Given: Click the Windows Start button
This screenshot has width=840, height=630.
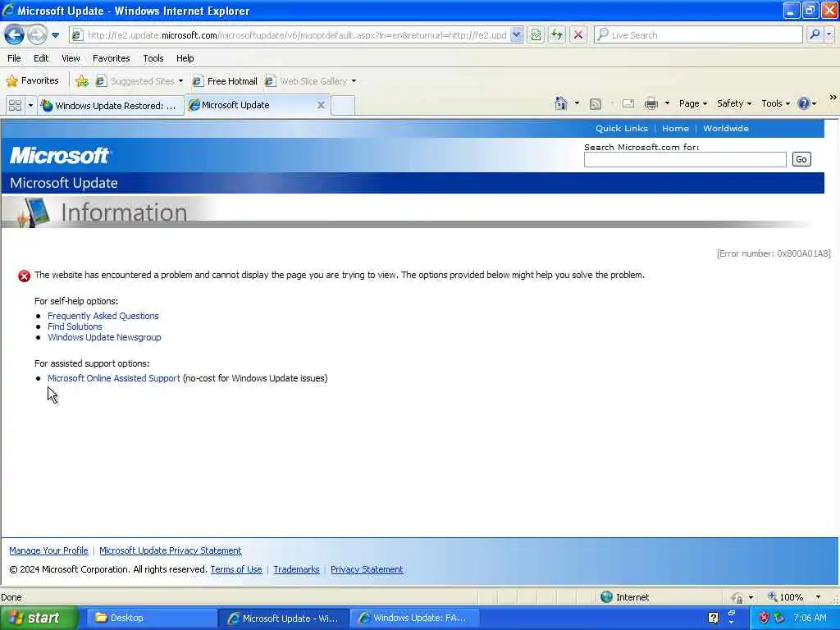Looking at the screenshot, I should [x=39, y=619].
